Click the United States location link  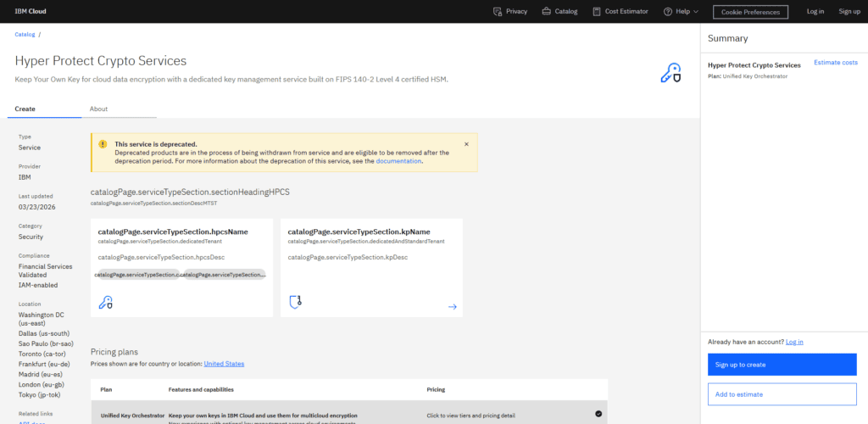[x=224, y=364]
